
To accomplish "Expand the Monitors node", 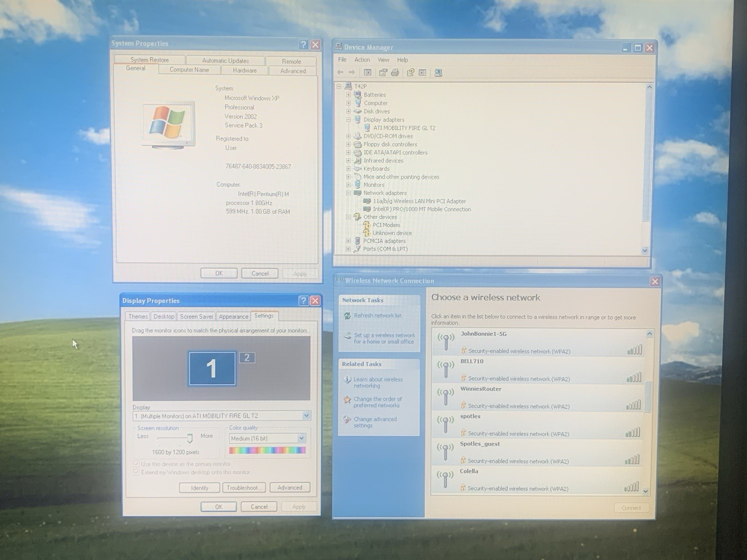I will coord(348,185).
